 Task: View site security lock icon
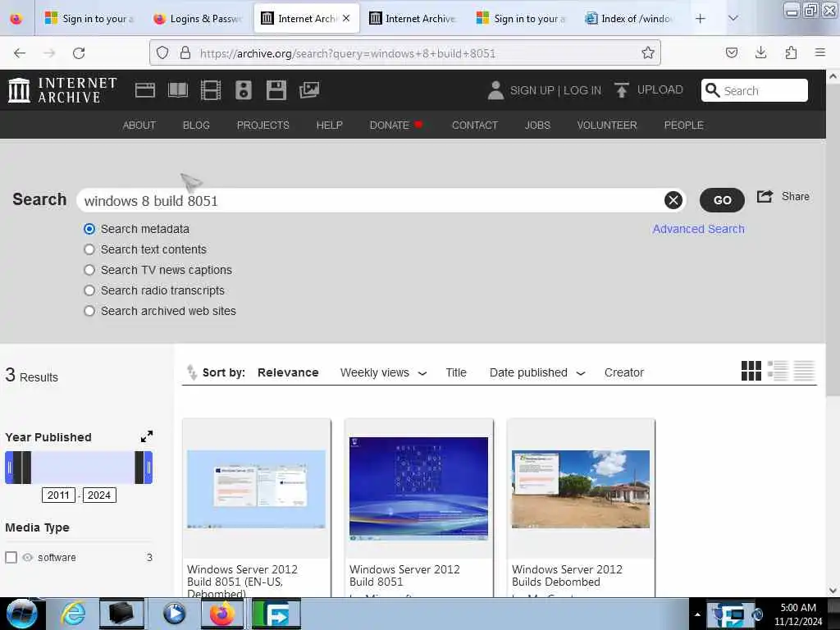pyautogui.click(x=185, y=52)
